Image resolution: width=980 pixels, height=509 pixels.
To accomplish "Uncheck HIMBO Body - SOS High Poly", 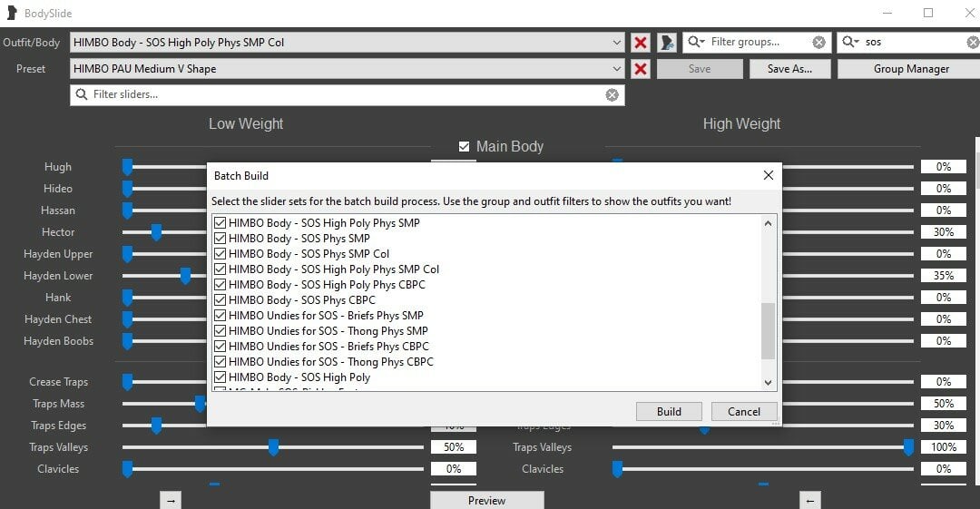I will click(220, 377).
